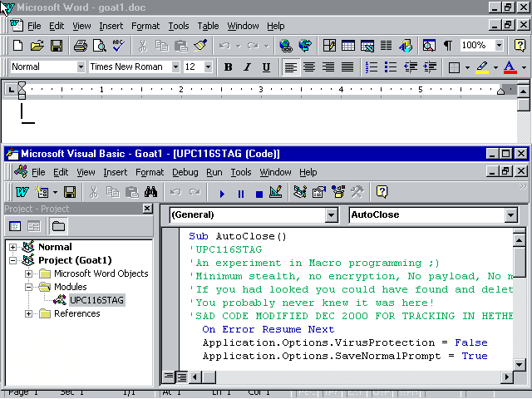Toggle Align Left in Word

click(291, 67)
